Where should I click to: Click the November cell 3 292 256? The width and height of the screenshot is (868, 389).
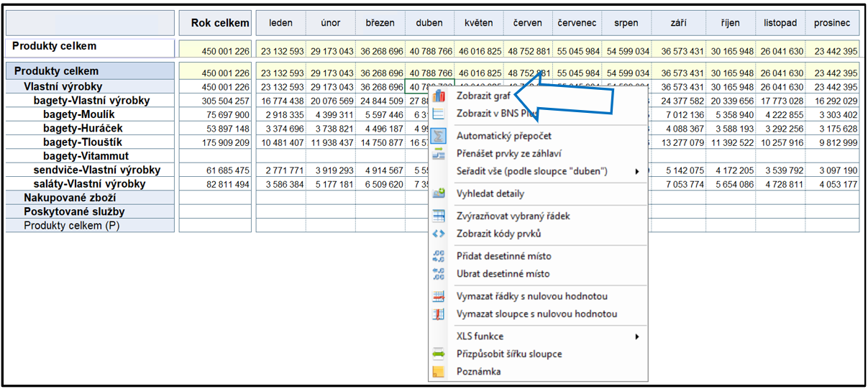coord(780,129)
